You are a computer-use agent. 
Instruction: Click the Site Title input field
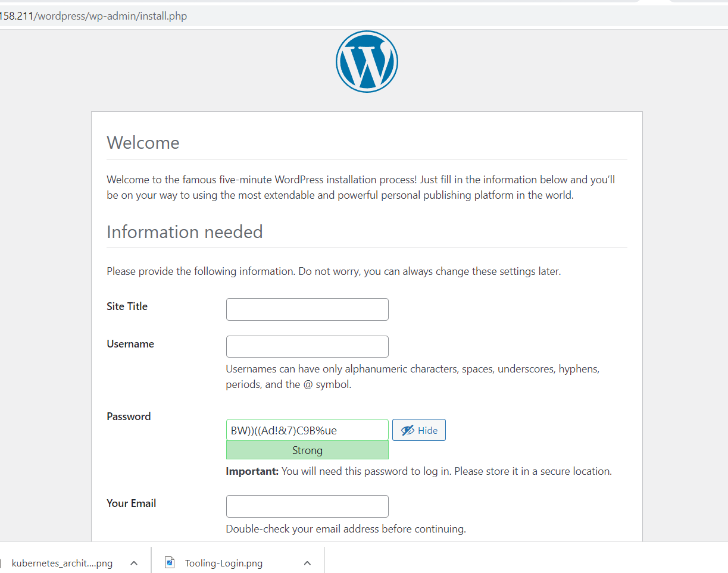point(307,309)
